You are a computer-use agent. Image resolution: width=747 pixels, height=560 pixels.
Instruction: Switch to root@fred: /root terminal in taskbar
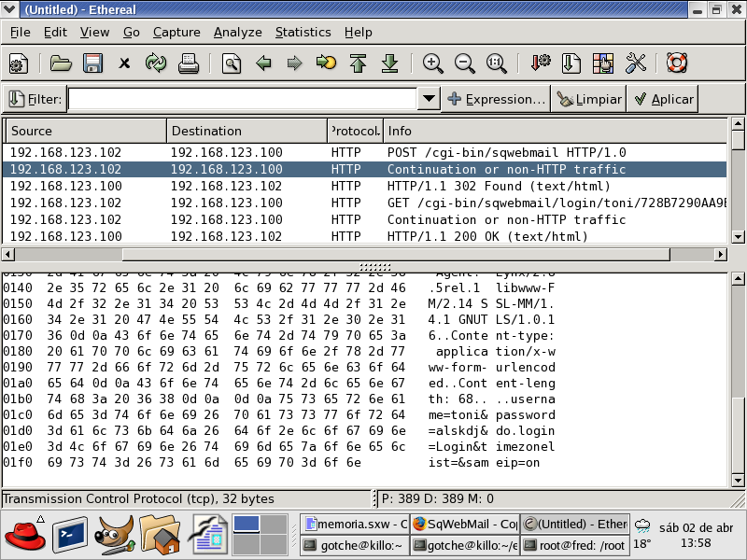pyautogui.click(x=575, y=545)
